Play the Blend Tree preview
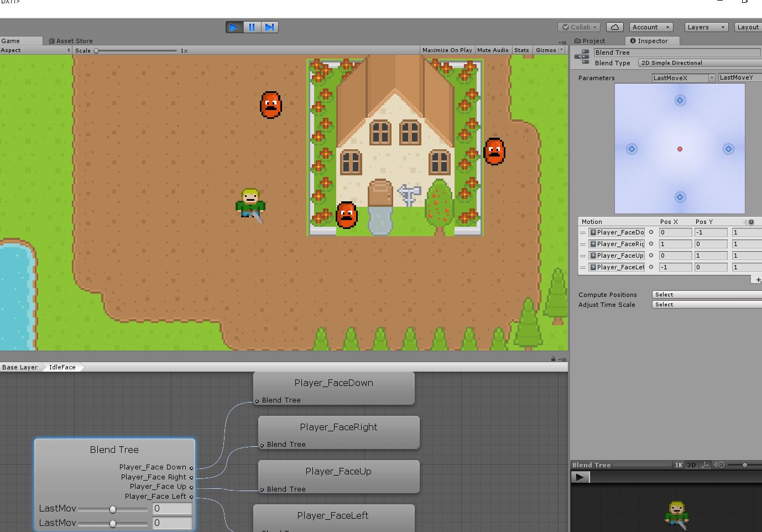Viewport: 762px width, 532px height. pos(580,477)
